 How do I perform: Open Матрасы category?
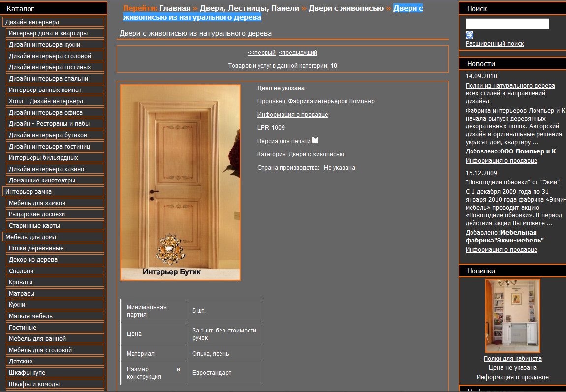(x=55, y=293)
